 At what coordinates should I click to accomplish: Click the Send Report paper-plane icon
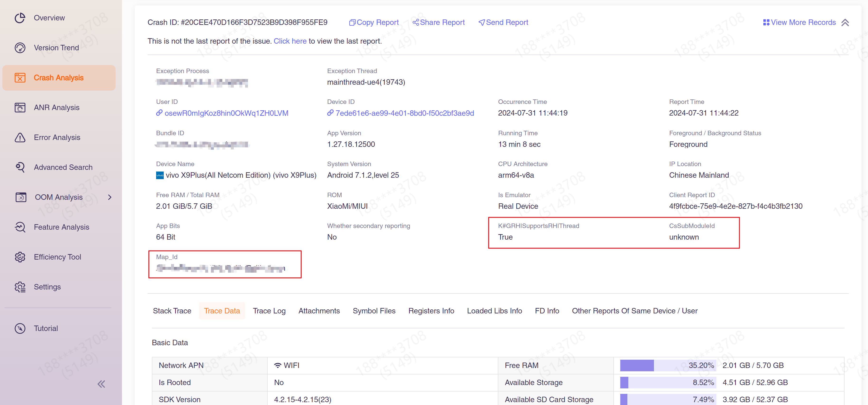(x=481, y=23)
